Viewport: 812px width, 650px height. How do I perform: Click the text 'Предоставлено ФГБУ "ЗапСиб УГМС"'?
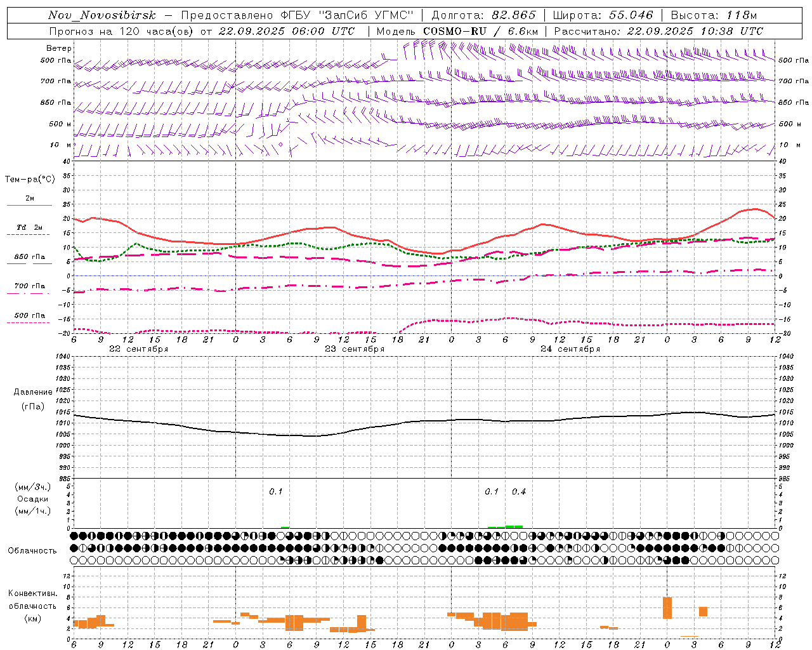[298, 15]
